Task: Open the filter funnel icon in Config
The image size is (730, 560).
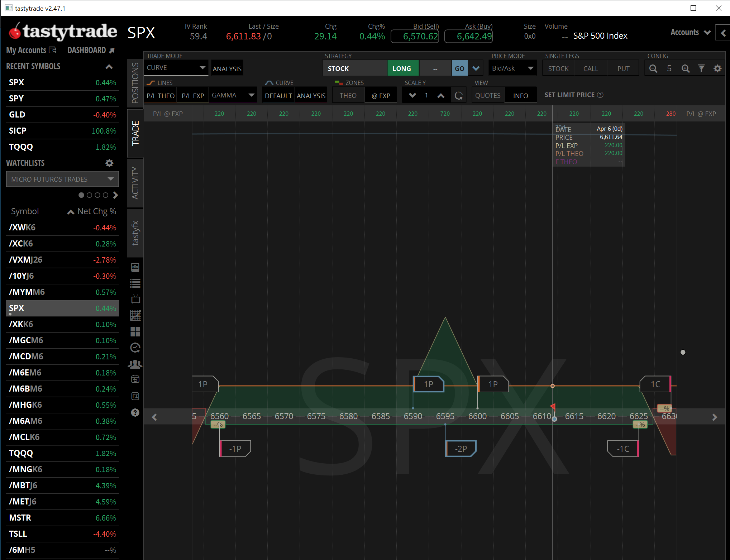Action: pos(701,68)
